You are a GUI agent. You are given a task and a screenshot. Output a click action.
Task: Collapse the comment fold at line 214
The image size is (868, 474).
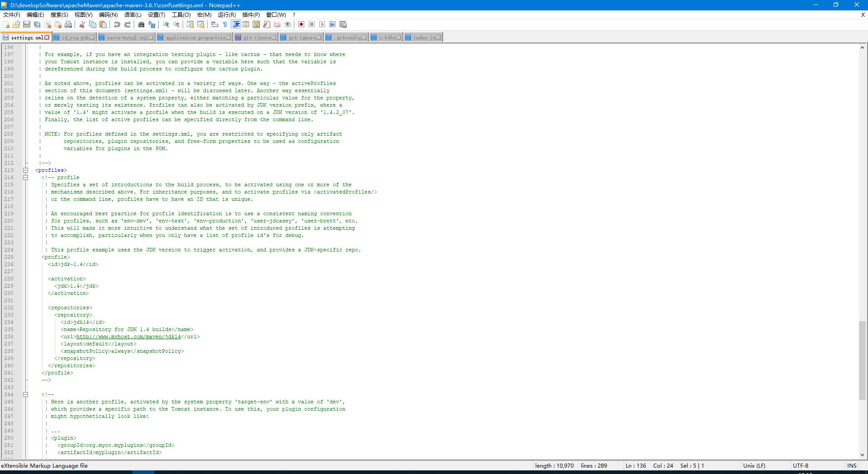click(26, 177)
